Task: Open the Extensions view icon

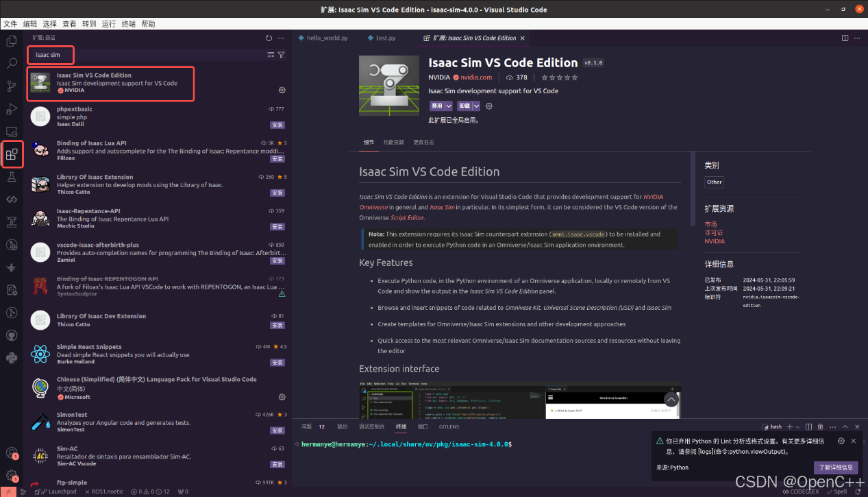Action: [12, 154]
